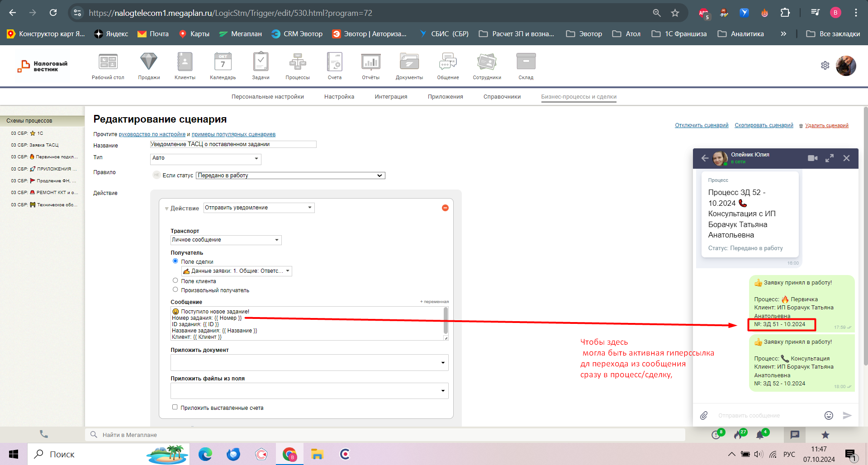Click message textarea vertical scrollbar
Image resolution: width=868 pixels, height=465 pixels.
point(446,320)
